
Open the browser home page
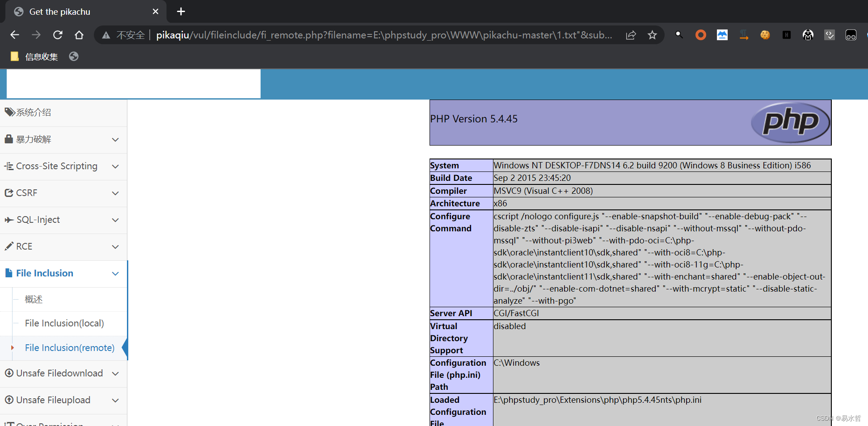tap(79, 35)
